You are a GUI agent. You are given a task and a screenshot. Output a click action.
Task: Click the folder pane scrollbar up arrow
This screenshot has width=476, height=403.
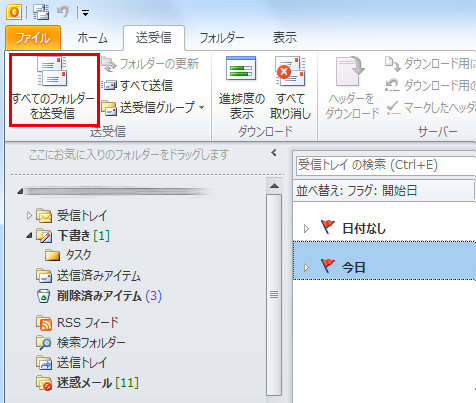pyautogui.click(x=274, y=186)
